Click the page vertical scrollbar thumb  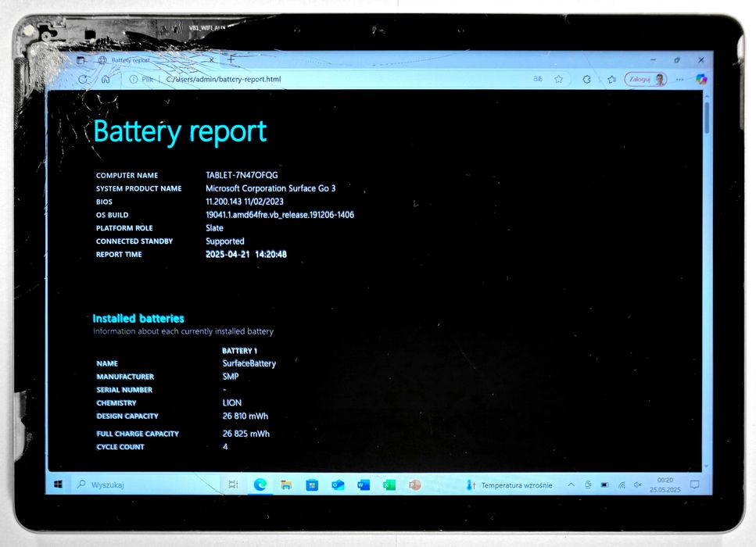coord(707,116)
